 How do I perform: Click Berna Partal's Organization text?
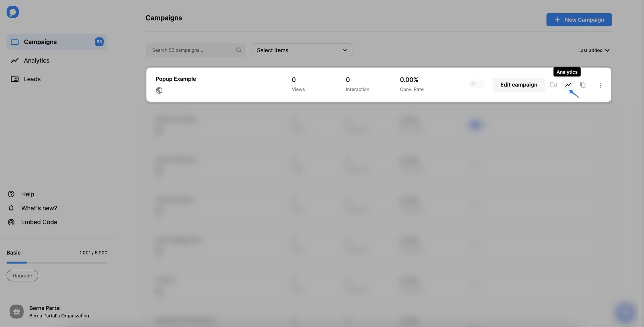(59, 316)
